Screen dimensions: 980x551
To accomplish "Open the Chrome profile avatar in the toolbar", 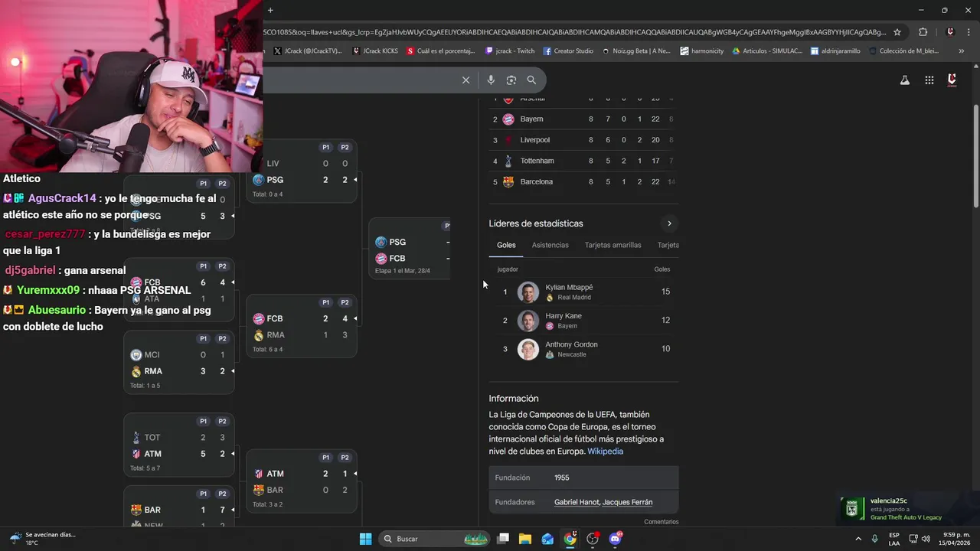I will (x=950, y=32).
